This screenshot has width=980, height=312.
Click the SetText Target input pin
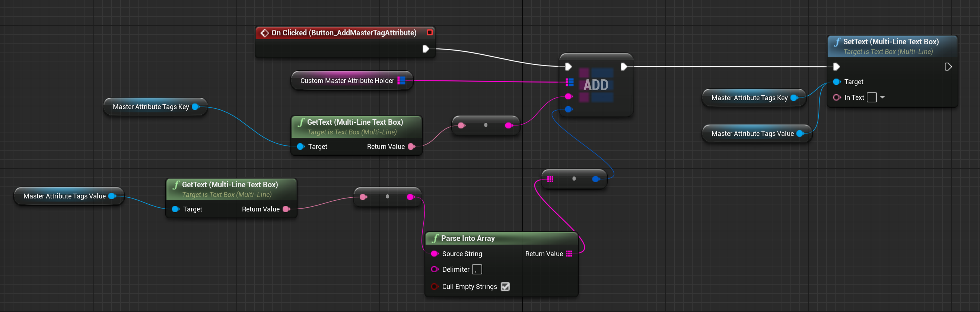837,82
